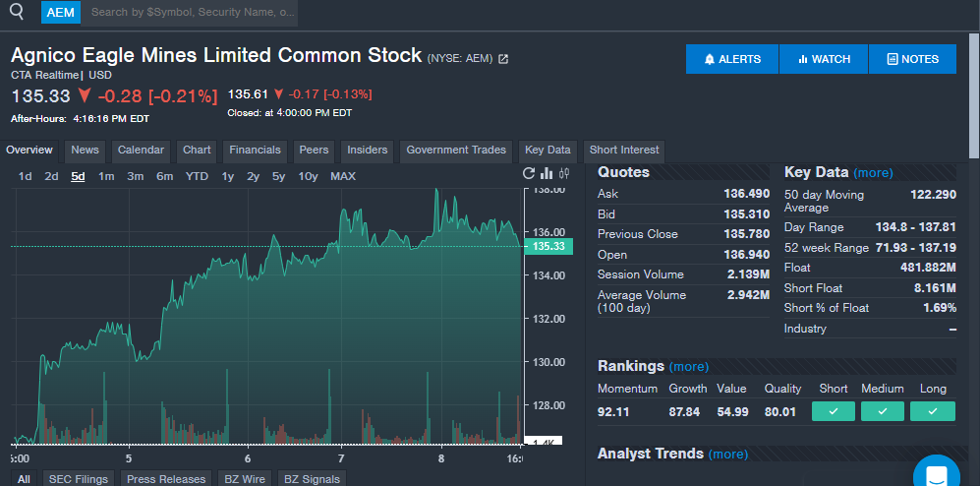
Task: Click the Short ranking green checkmark
Action: click(x=834, y=411)
